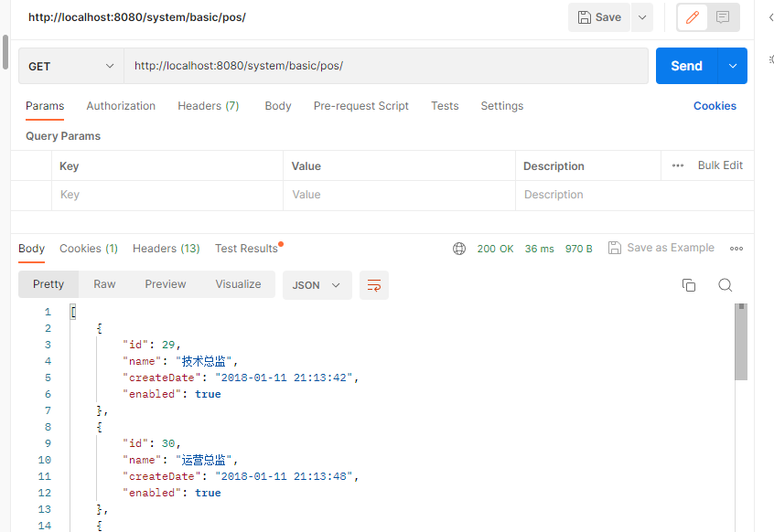This screenshot has height=532, width=774.
Task: Switch to the Test Results tab
Action: [246, 249]
